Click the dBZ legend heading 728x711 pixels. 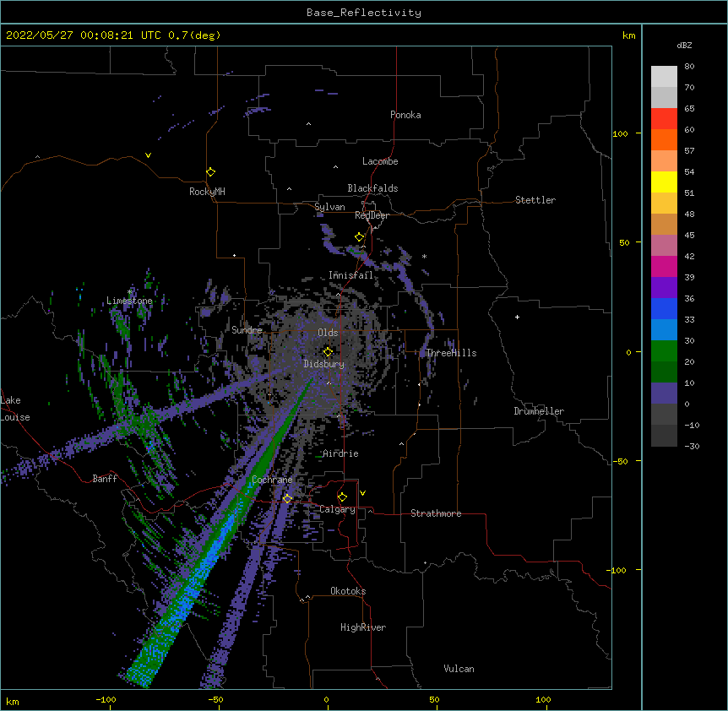click(x=684, y=46)
